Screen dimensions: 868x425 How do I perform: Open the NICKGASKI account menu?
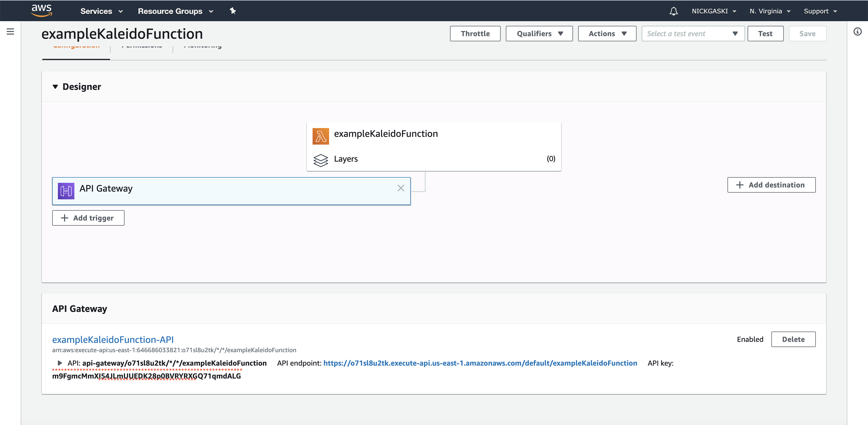click(x=714, y=11)
